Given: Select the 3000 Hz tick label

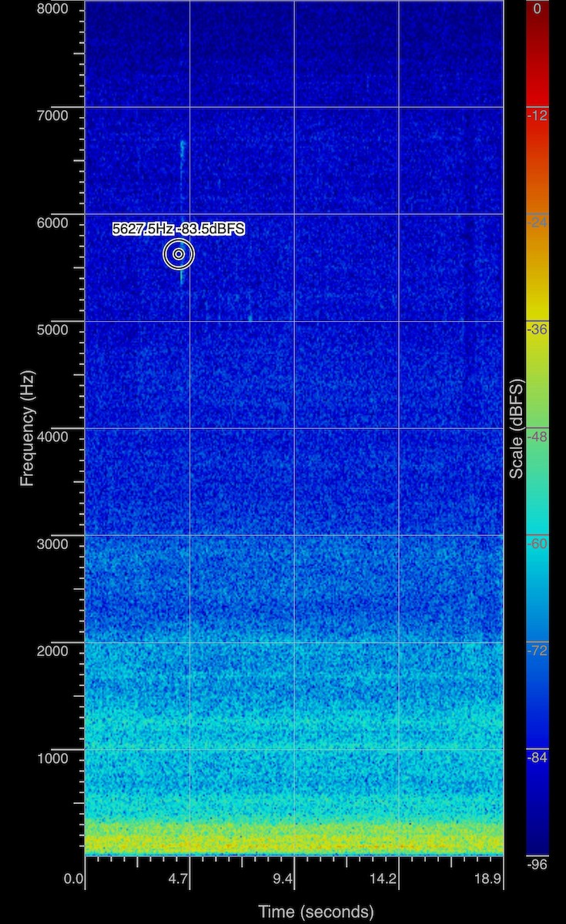Looking at the screenshot, I should (51, 544).
